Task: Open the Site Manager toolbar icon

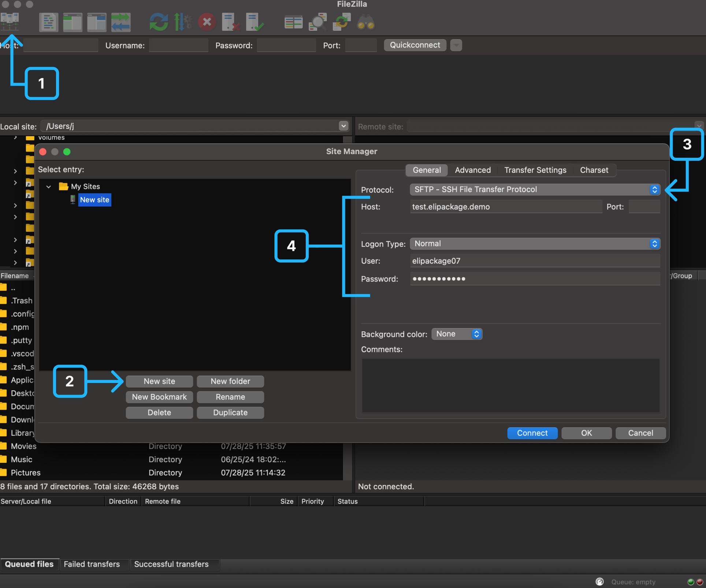Action: click(10, 22)
